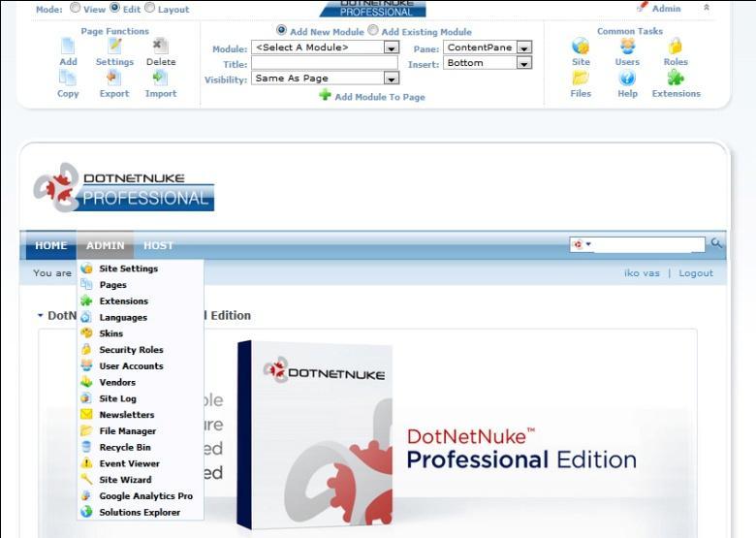Image resolution: width=756 pixels, height=538 pixels.
Task: Open the HOME tab in navigation bar
Action: [50, 245]
